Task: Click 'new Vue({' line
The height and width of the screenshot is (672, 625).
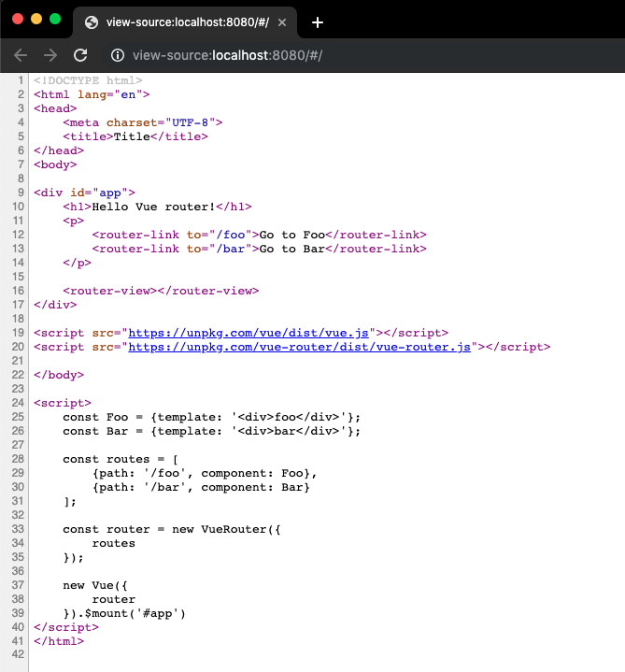Action: (95, 585)
